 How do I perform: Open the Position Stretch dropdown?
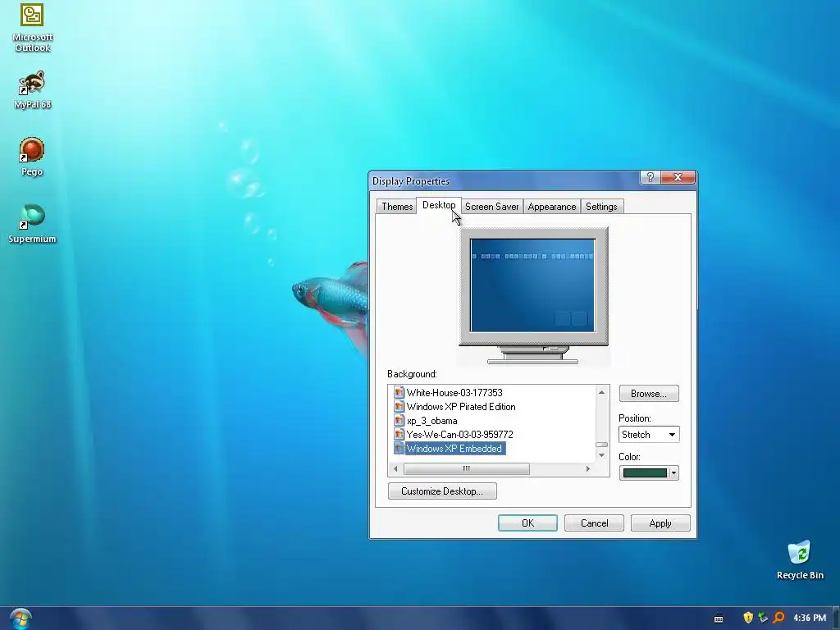pos(649,435)
